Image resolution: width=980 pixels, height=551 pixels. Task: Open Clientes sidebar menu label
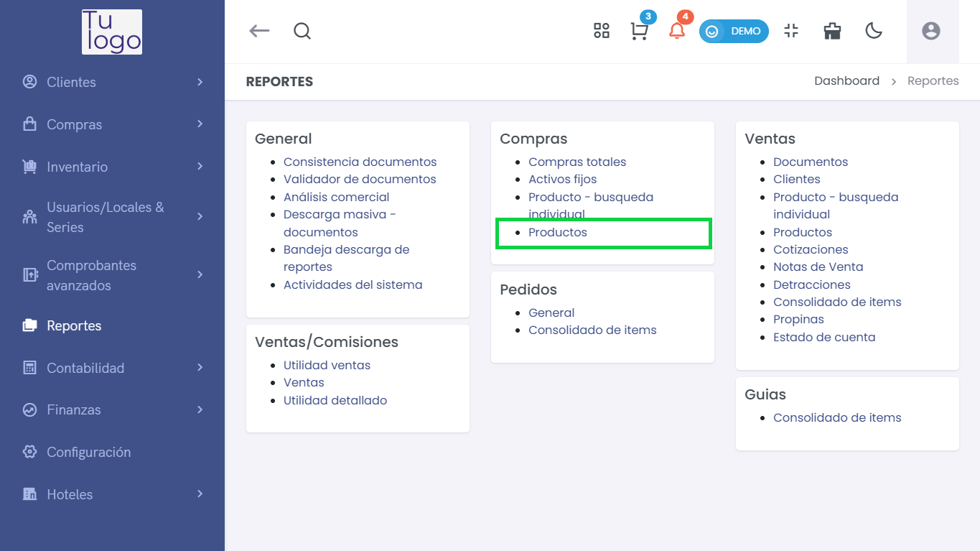coord(71,82)
